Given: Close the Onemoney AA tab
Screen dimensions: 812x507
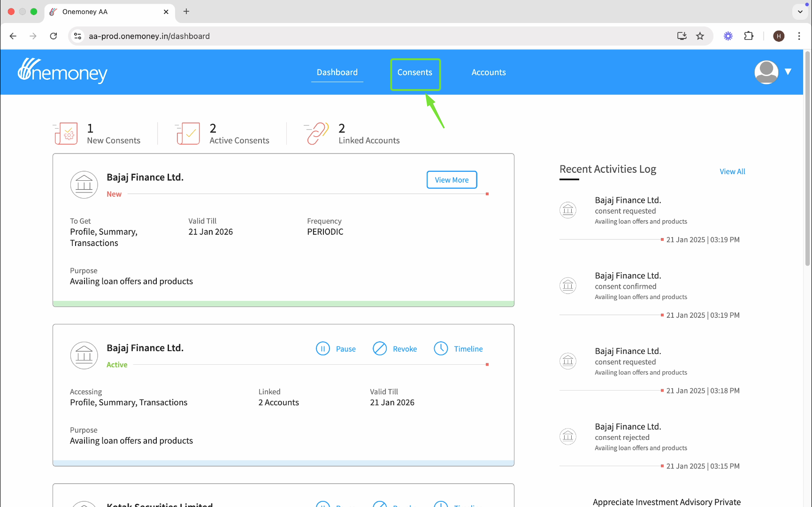Looking at the screenshot, I should tap(166, 12).
